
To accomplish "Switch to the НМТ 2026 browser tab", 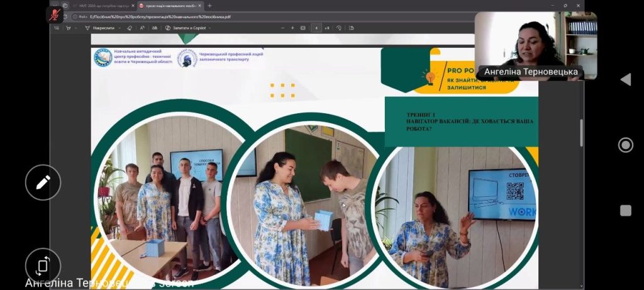I will tap(101, 6).
